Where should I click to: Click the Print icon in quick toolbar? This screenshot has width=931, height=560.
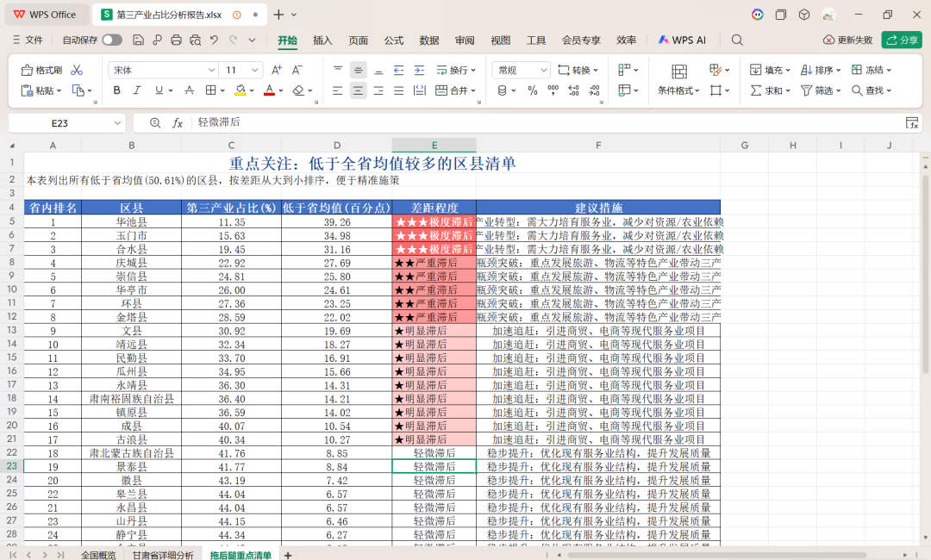tap(177, 40)
